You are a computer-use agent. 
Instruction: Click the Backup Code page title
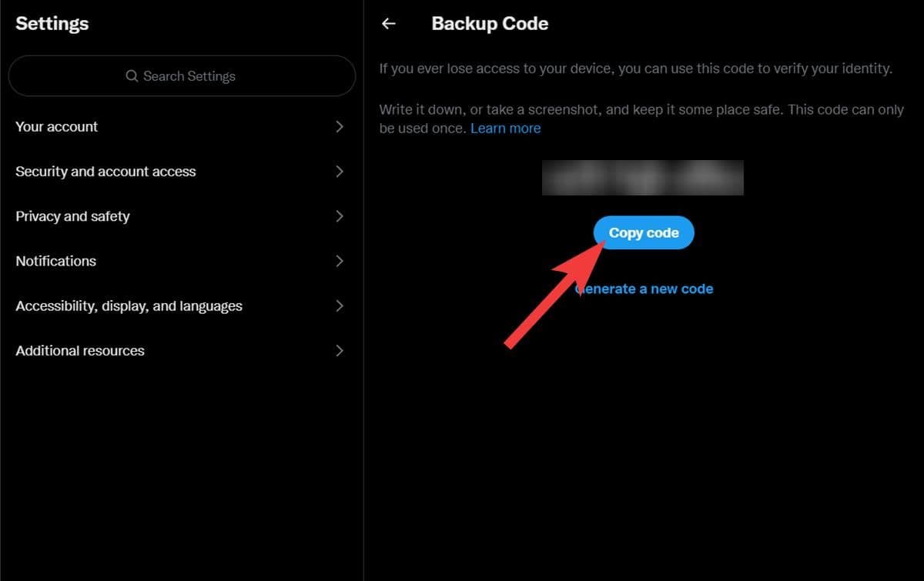490,24
